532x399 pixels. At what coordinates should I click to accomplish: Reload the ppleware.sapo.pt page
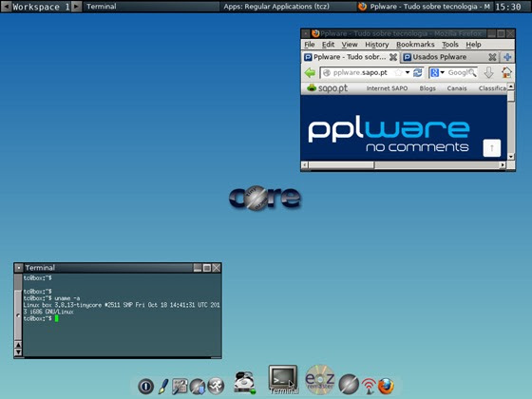(x=418, y=72)
